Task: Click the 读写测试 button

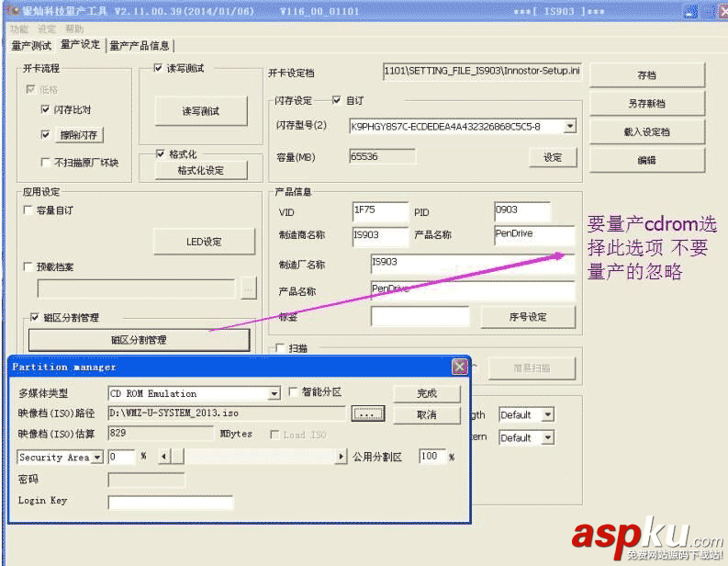Action: pos(200,111)
